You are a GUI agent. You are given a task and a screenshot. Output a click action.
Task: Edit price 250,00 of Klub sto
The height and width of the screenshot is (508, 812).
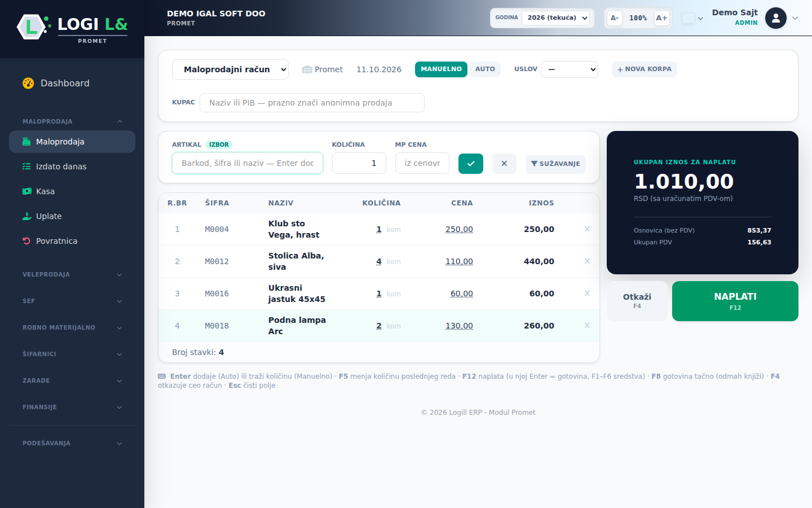point(459,229)
